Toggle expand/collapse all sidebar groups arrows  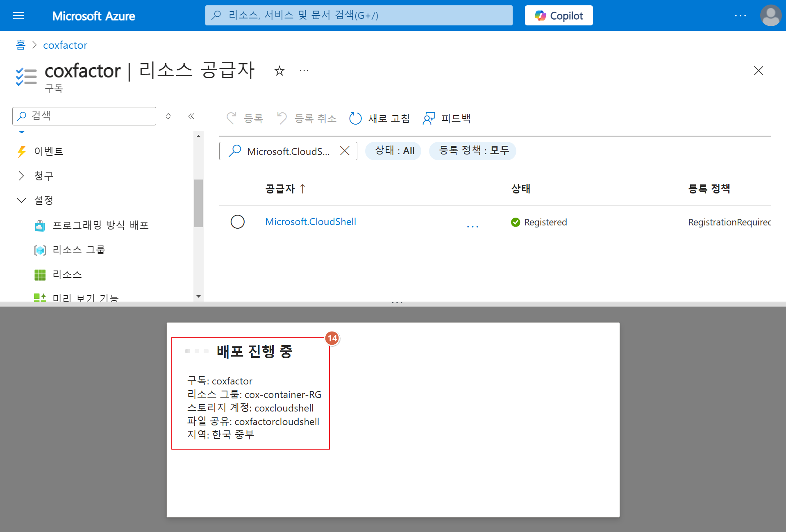(168, 116)
